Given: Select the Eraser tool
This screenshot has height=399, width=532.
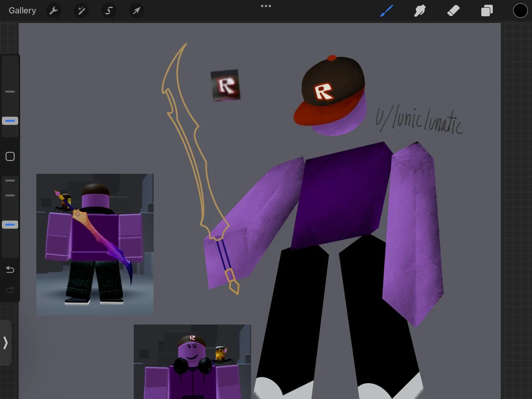Looking at the screenshot, I should pos(453,10).
